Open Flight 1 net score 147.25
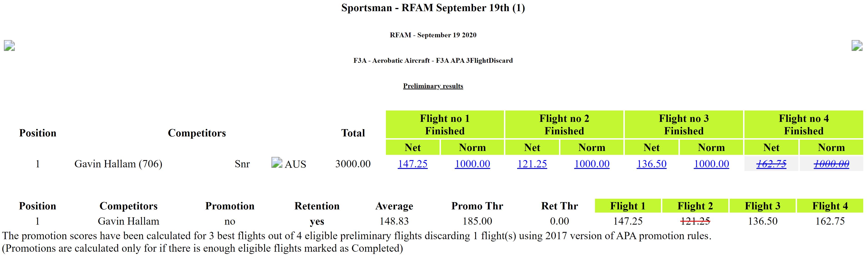 (x=412, y=164)
